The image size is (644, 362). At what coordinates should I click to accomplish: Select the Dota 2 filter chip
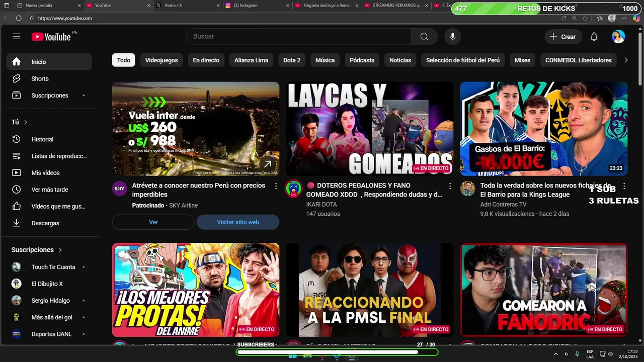pyautogui.click(x=292, y=60)
